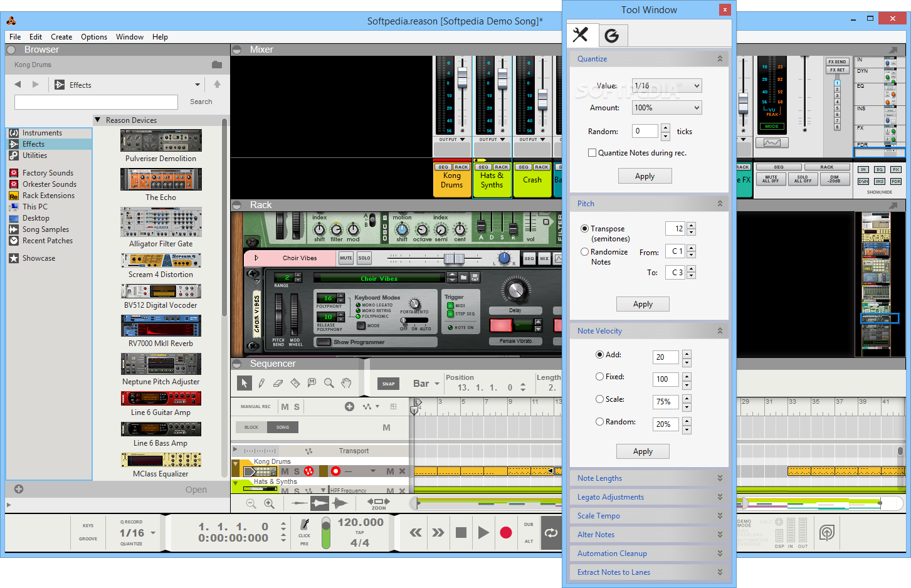Open the Create menu
Viewport: 911px width, 588px height.
pyautogui.click(x=61, y=37)
